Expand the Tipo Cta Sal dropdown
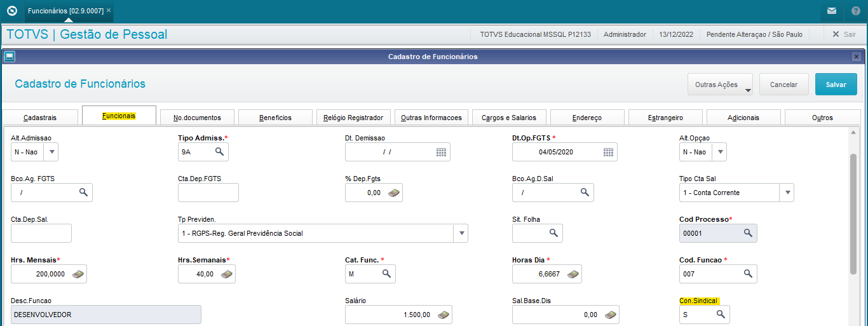 [x=786, y=193]
